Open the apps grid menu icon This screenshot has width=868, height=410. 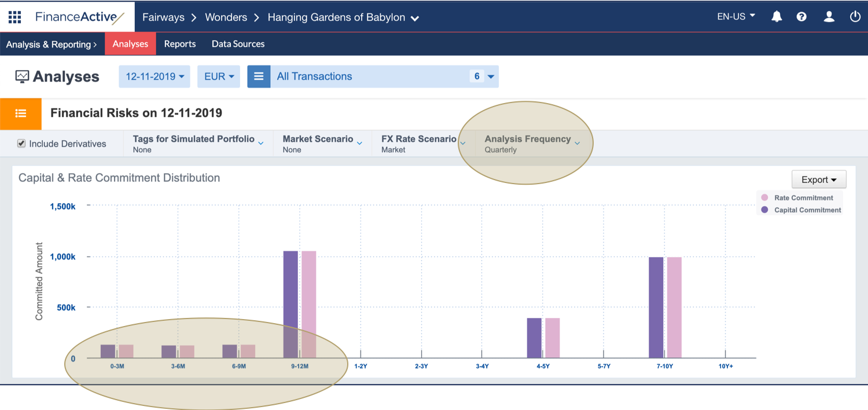click(x=14, y=17)
